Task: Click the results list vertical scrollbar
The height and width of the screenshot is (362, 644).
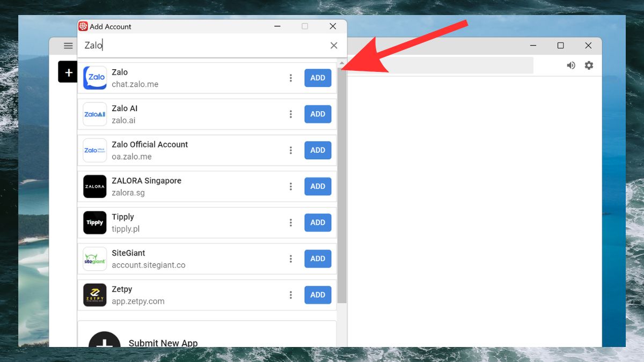Action: click(x=342, y=182)
